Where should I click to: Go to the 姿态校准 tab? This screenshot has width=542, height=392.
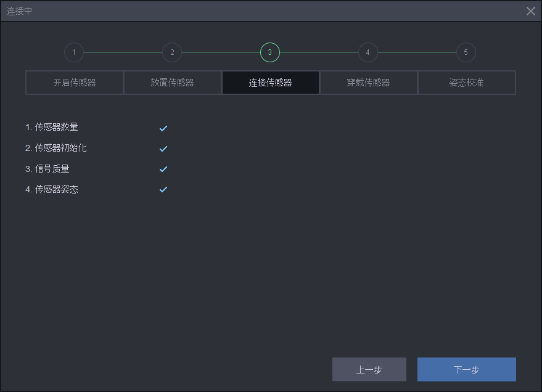(x=466, y=83)
